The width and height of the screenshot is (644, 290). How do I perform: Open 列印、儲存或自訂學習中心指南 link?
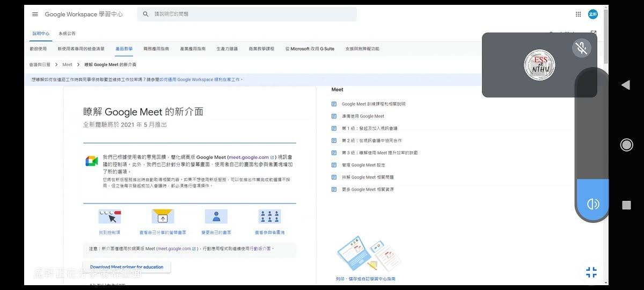pyautogui.click(x=365, y=279)
